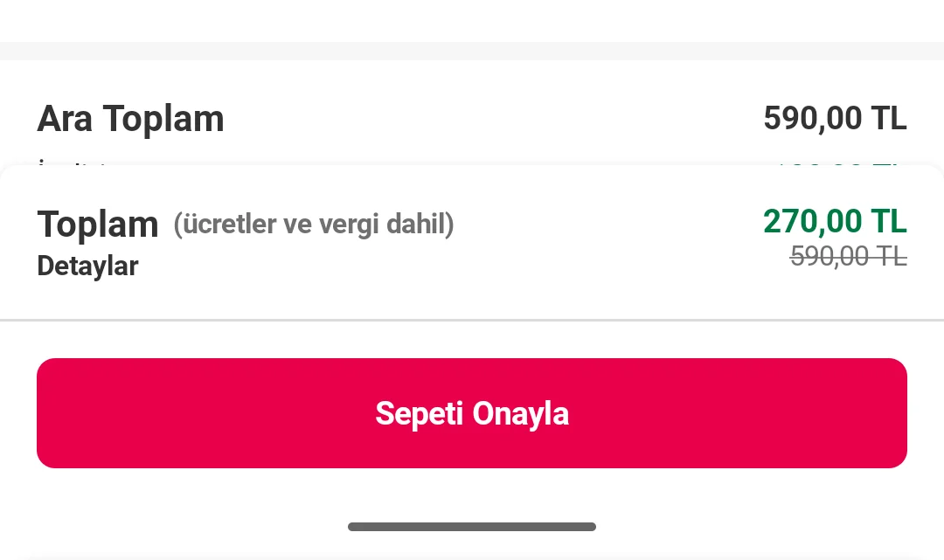Click blank space between Toplam note and price
944x560 pixels.
click(612, 225)
